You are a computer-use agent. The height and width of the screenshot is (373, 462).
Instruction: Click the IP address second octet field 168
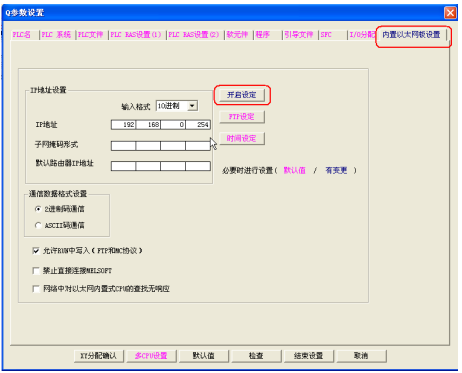pyautogui.click(x=148, y=125)
